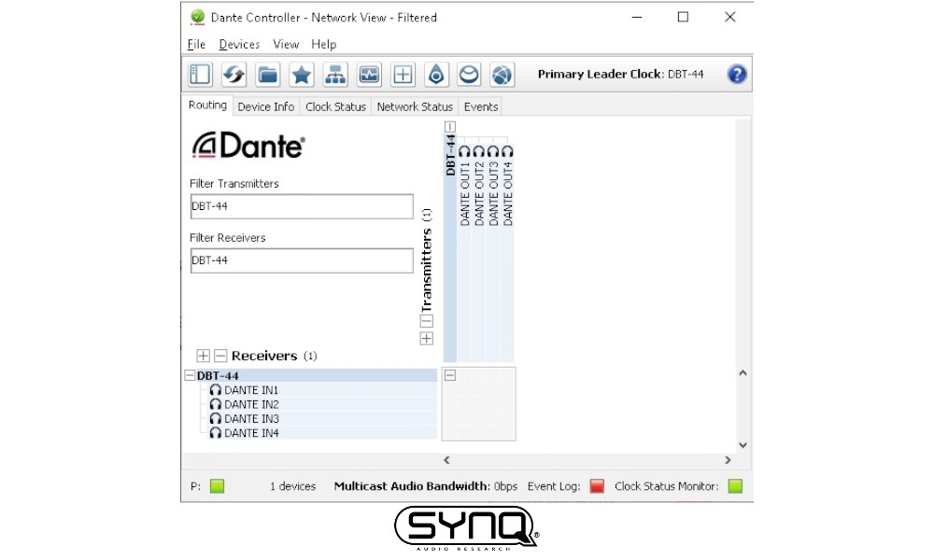The height and width of the screenshot is (560, 934).
Task: Click the headphone icon beside DANTE IN4
Action: (216, 433)
